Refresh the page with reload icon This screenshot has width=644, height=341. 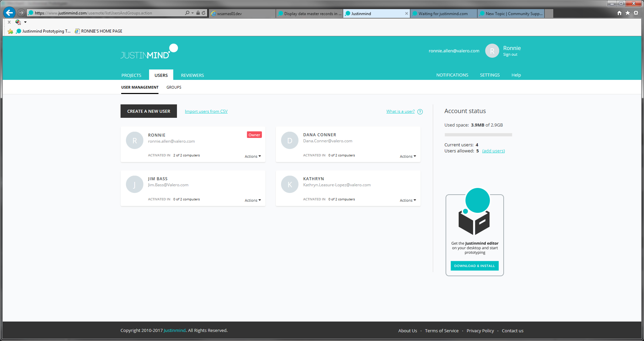(x=203, y=13)
